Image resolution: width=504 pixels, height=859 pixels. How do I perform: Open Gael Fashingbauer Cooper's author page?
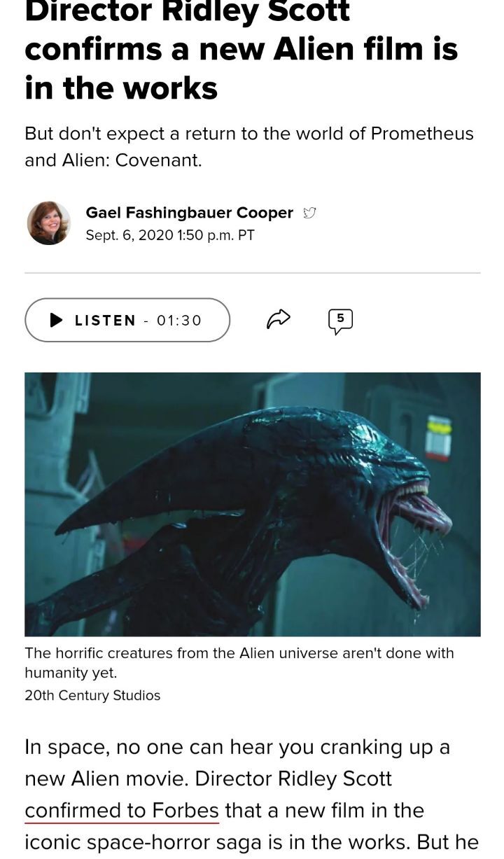coord(189,212)
